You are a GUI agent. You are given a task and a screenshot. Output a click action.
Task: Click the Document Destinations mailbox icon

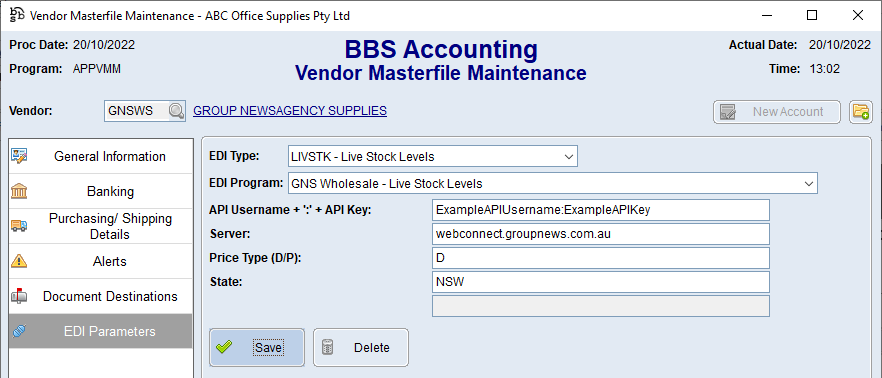19,296
